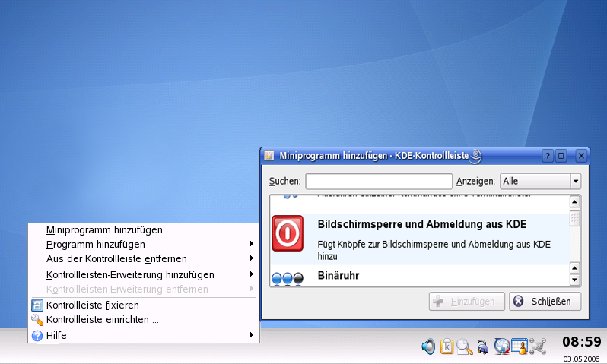This screenshot has height=364, width=607.
Task: Choose Miniprogramm hinzufügen menu entry
Action: coord(143,230)
